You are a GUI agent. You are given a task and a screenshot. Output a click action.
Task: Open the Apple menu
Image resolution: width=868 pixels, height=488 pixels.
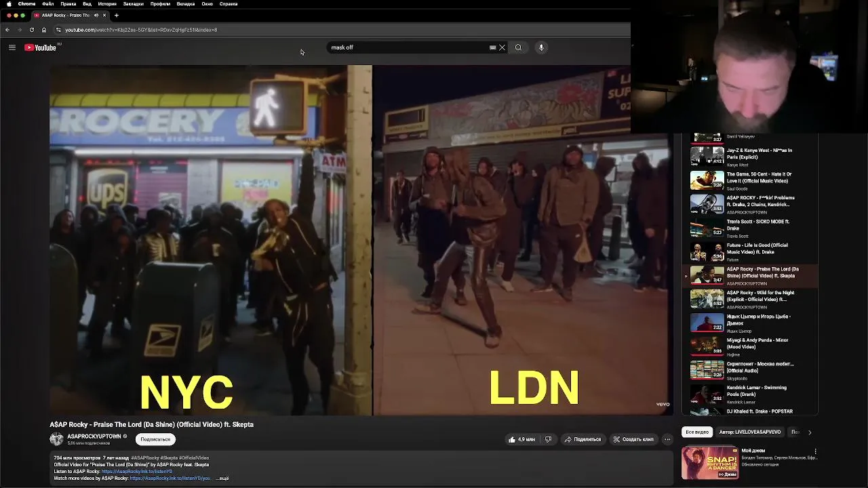[9, 3]
